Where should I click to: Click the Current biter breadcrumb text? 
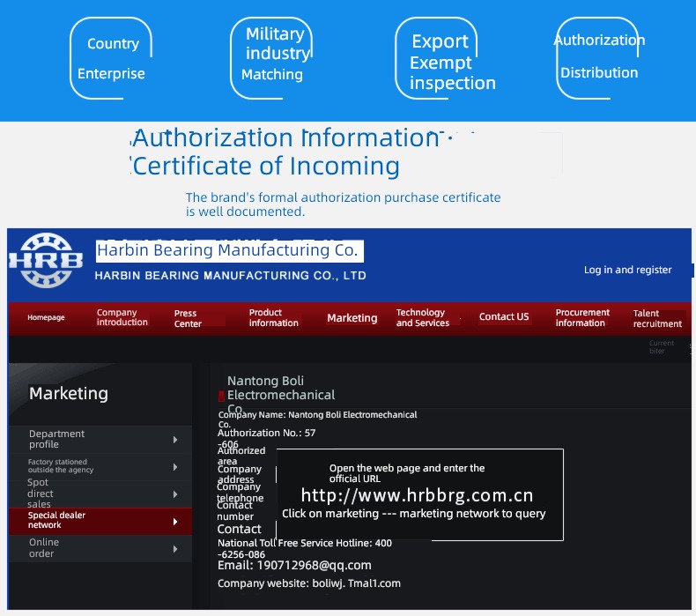pos(662,347)
